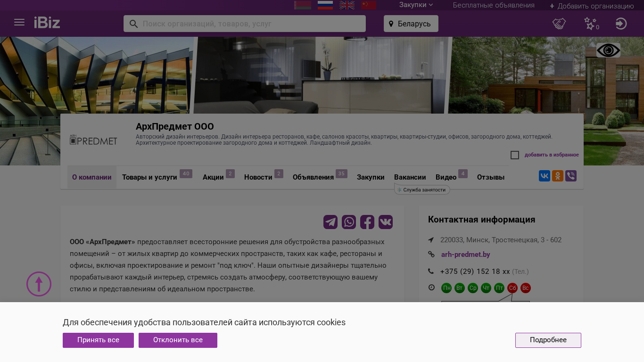The width and height of the screenshot is (644, 362).
Task: Click the chain link icon beside website
Action: [431, 255]
